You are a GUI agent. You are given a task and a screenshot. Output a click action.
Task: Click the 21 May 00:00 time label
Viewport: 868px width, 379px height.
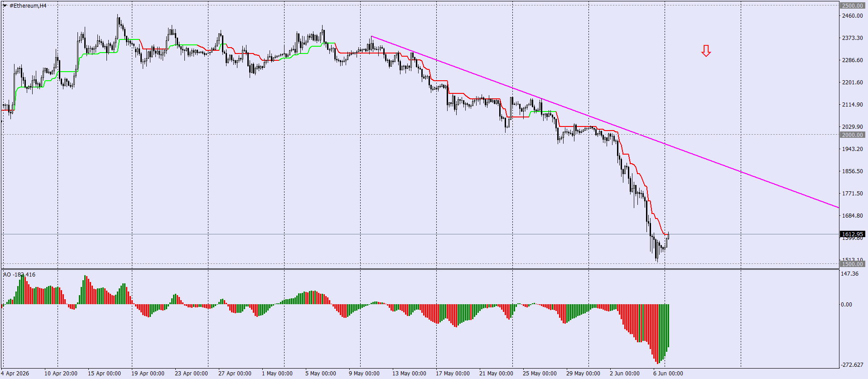coord(496,374)
